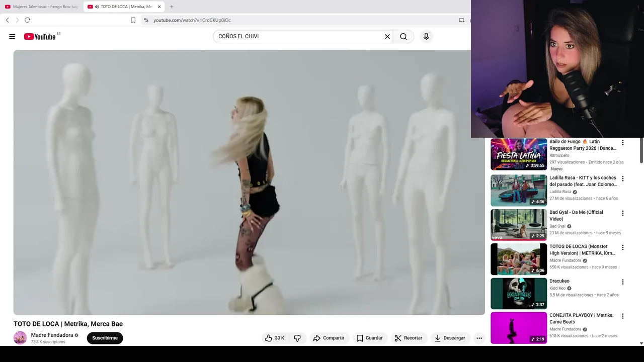Open Madre Fundadora channel name link
Screen dimensions: 644x362
(52, 335)
